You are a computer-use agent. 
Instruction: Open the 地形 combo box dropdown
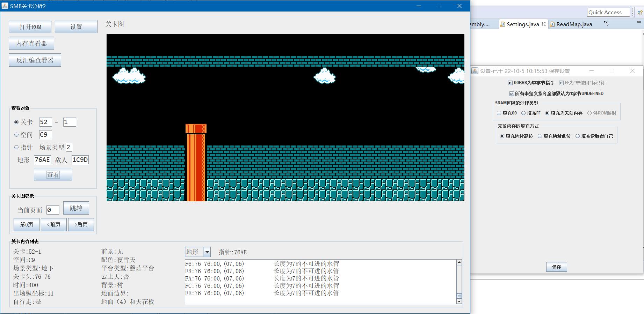click(x=207, y=252)
